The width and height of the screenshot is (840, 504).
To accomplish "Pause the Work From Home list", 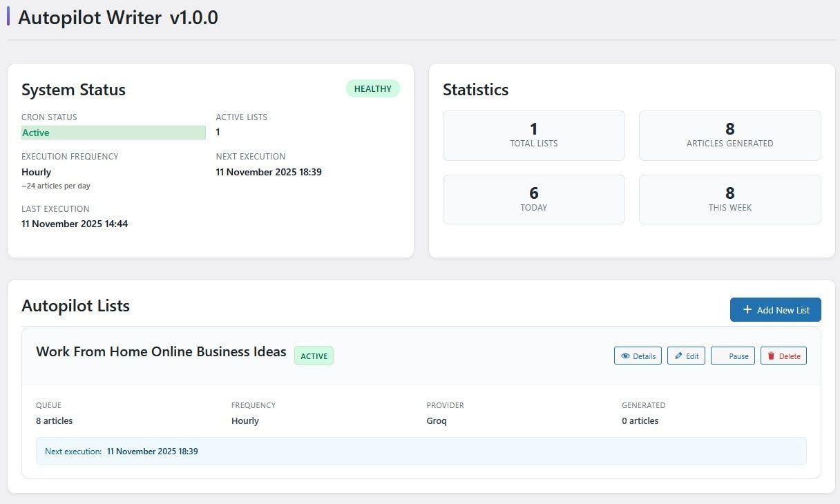I will pos(732,356).
